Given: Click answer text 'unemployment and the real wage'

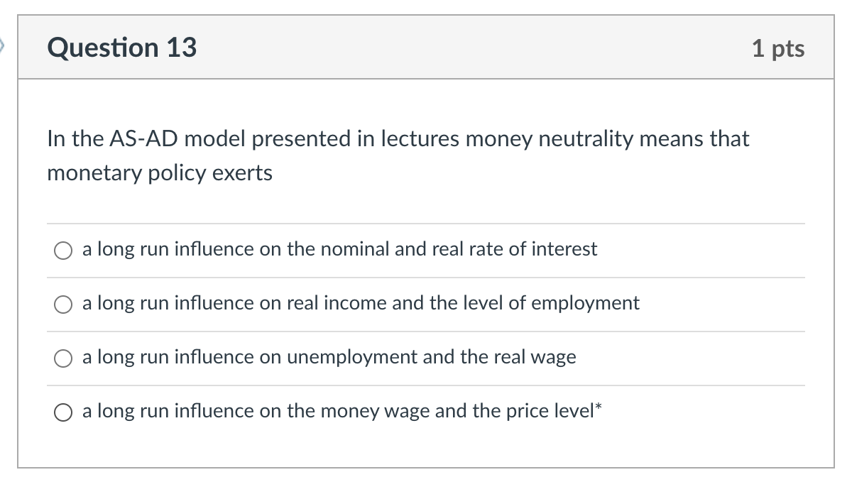Looking at the screenshot, I should click(431, 357).
